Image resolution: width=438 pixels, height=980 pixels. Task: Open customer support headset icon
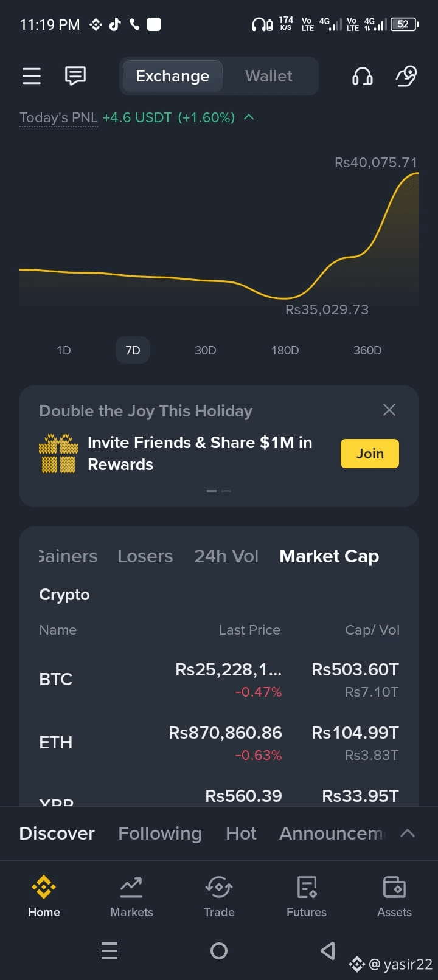click(x=362, y=76)
